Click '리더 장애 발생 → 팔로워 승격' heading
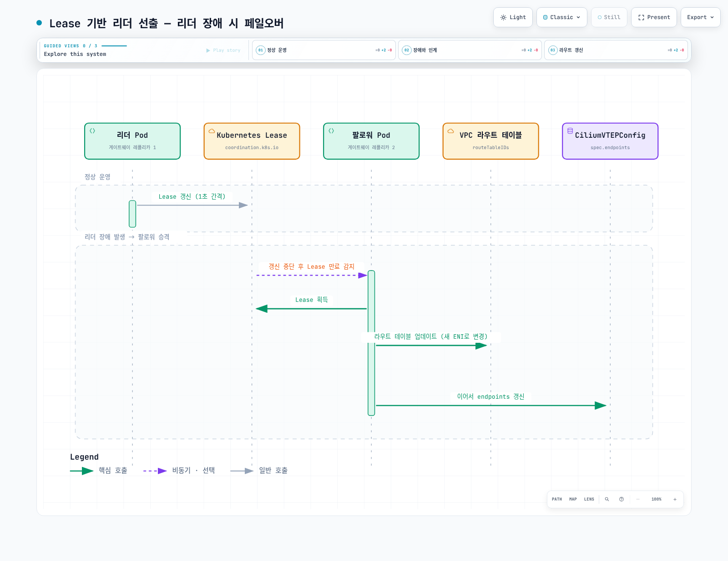Screen dimensions: 728x561 point(127,237)
